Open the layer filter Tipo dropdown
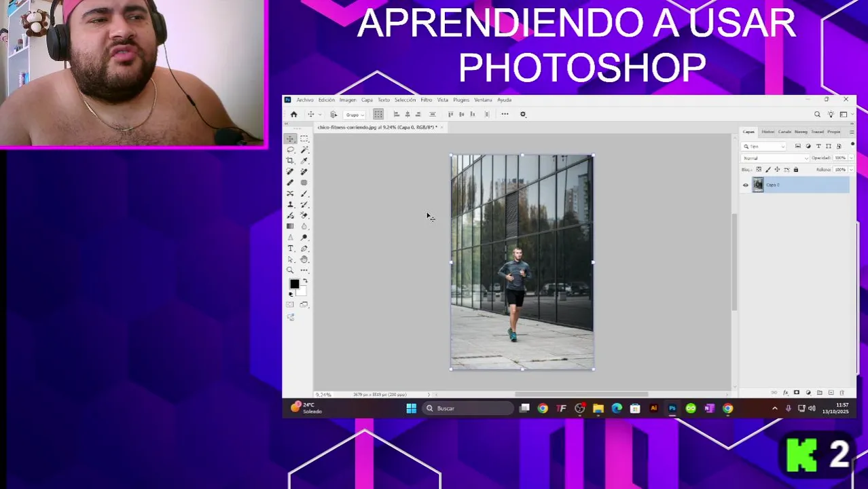Viewport: 868px width, 489px height. point(763,147)
